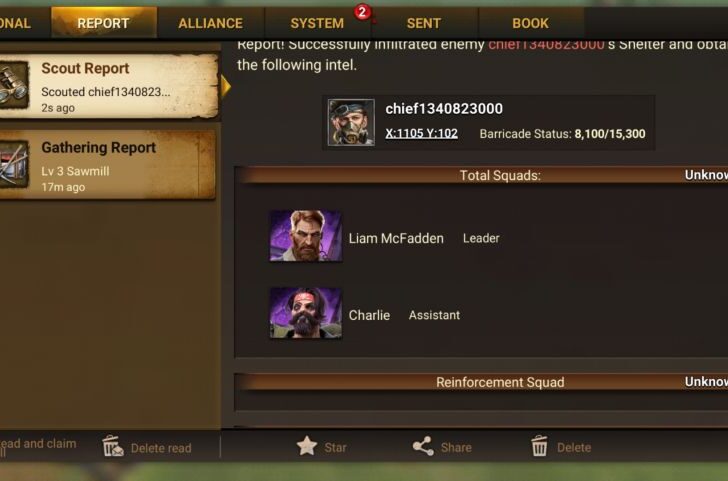
Task: Open the Scout Report binoculars icon
Action: (14, 85)
